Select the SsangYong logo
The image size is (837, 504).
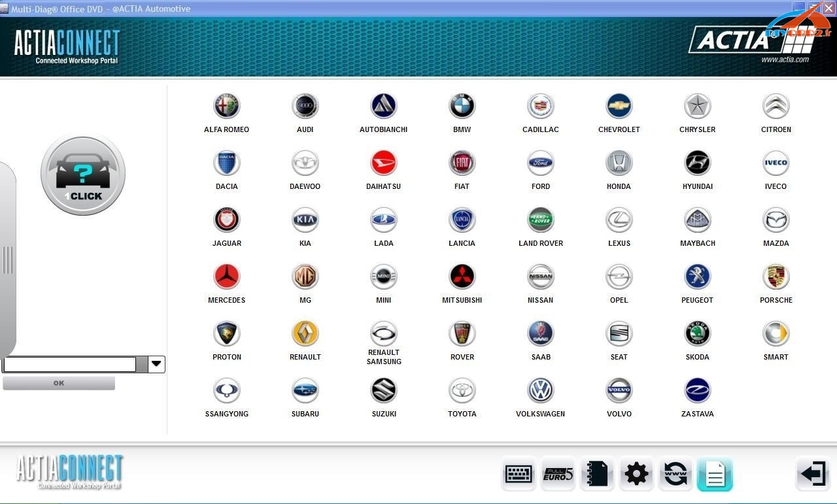click(227, 390)
